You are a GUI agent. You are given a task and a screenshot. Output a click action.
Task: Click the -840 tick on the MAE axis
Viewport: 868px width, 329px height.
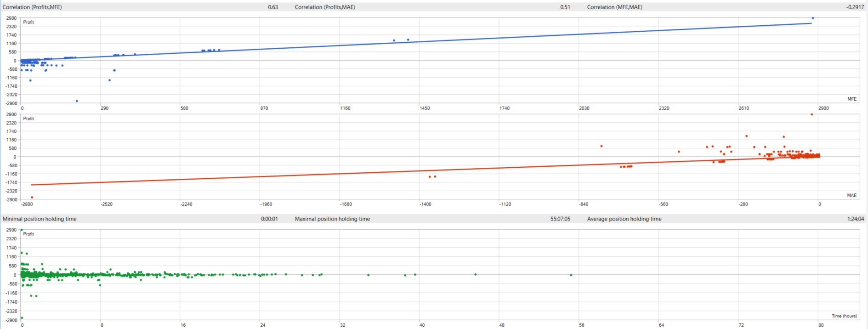tap(583, 204)
